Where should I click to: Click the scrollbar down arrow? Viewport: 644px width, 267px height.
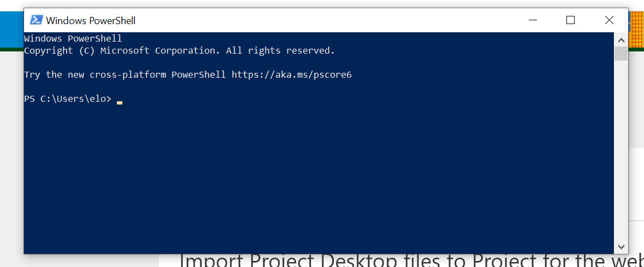621,247
